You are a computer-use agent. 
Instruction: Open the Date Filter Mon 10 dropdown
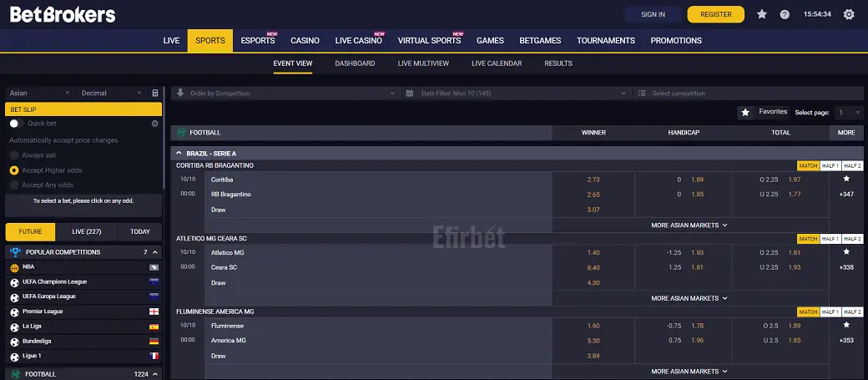[517, 93]
